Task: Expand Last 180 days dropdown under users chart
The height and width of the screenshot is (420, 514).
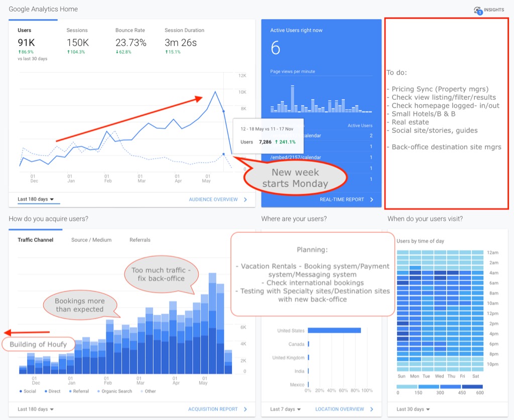Action: tap(36, 199)
